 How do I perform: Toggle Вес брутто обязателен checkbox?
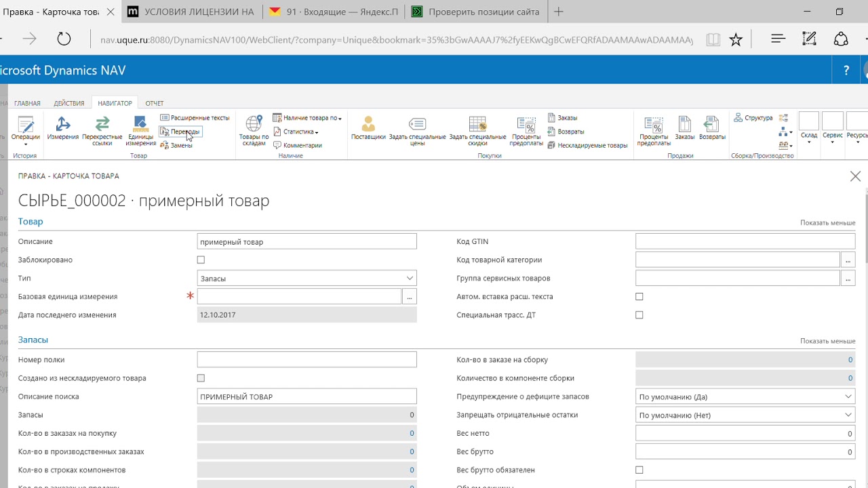click(x=639, y=470)
